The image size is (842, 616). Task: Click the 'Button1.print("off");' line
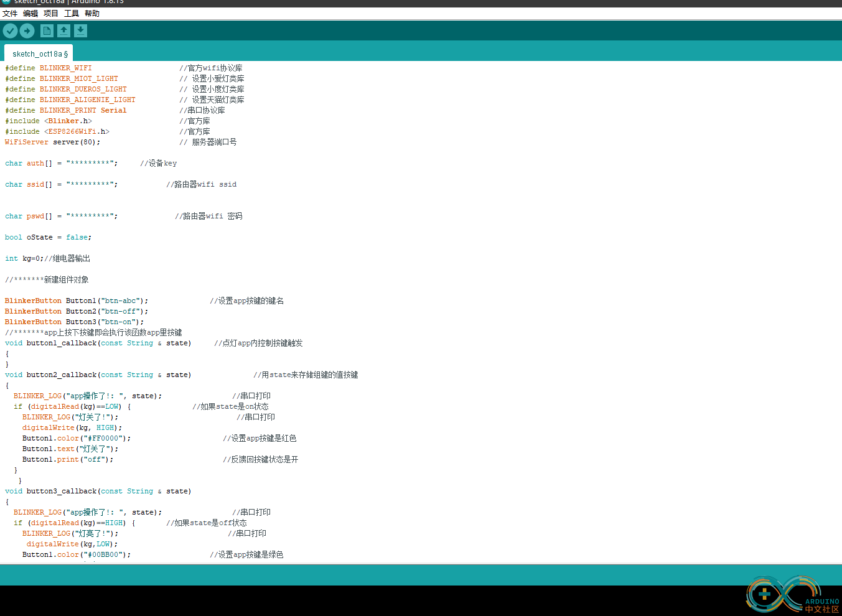tap(68, 460)
